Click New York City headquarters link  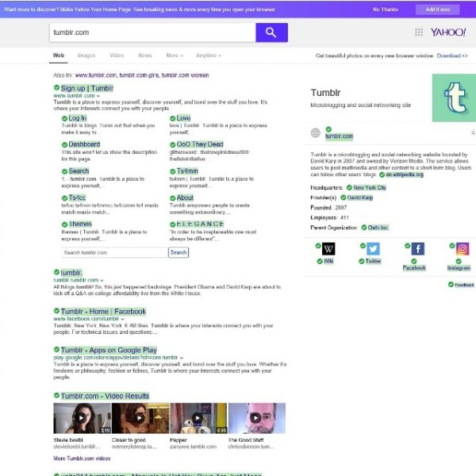pyautogui.click(x=370, y=187)
